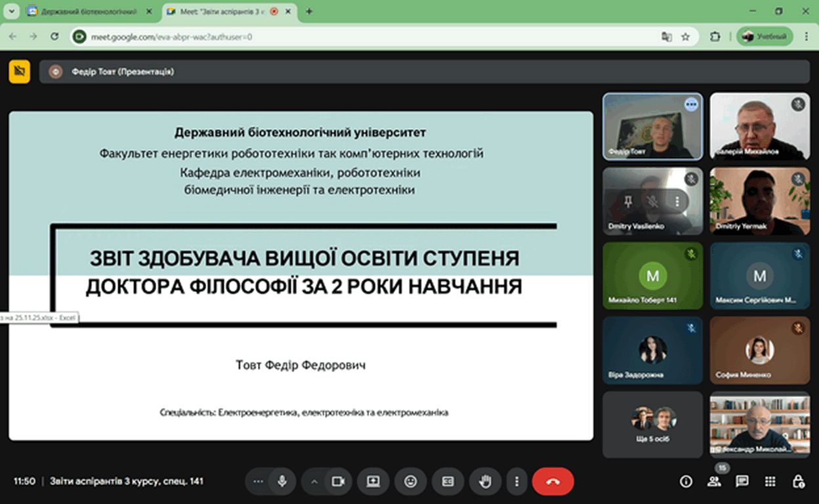Click the 'Ще 5 осіб' participants tile
The image size is (819, 504).
653,424
